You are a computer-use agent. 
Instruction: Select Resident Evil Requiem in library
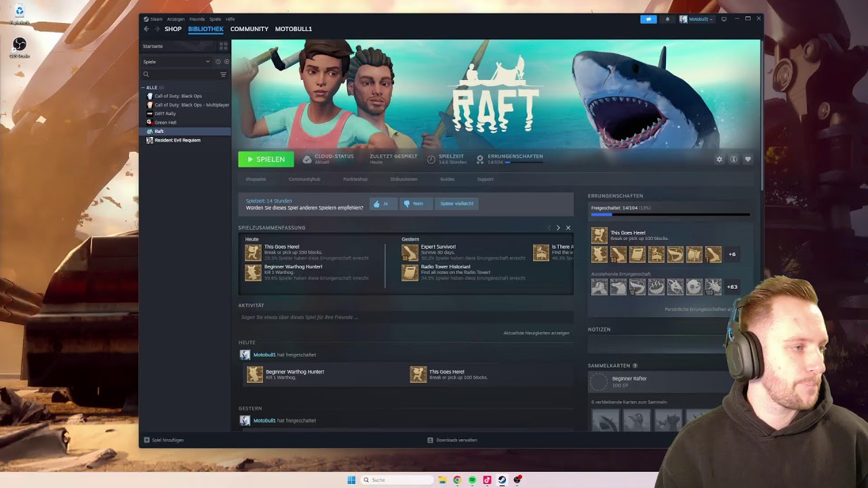coord(177,140)
